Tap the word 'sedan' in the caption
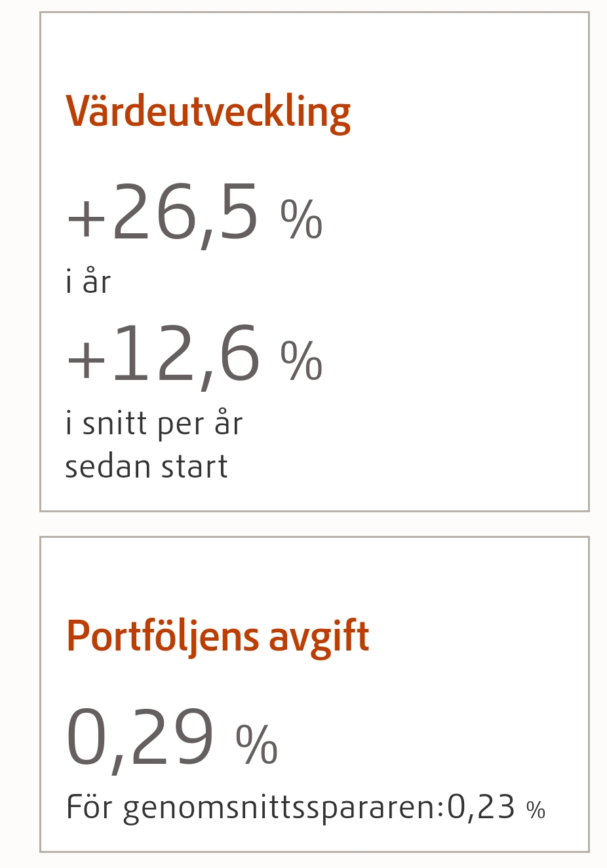Viewport: 607px width, 868px height. 108,466
